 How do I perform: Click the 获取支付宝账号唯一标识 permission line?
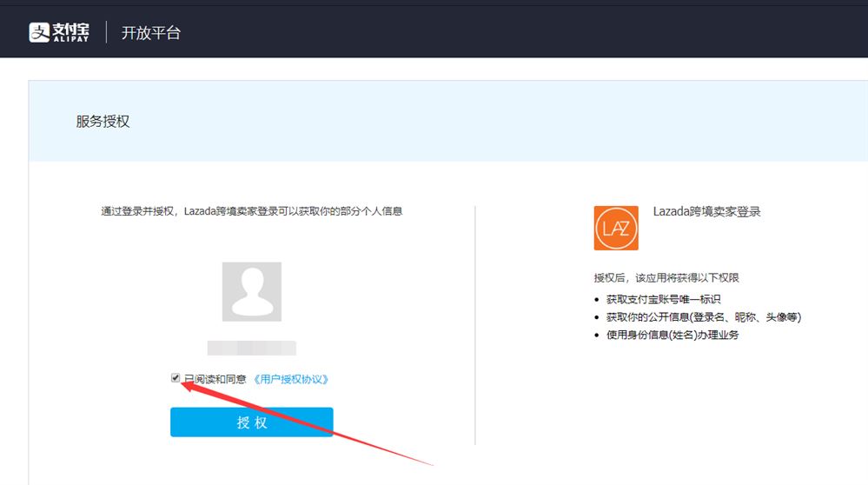(663, 300)
